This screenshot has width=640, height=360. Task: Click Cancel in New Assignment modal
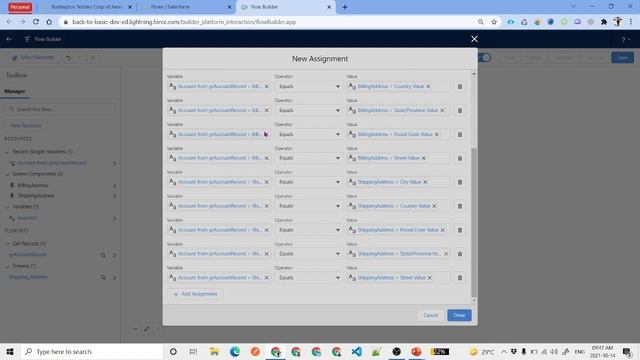click(x=431, y=315)
